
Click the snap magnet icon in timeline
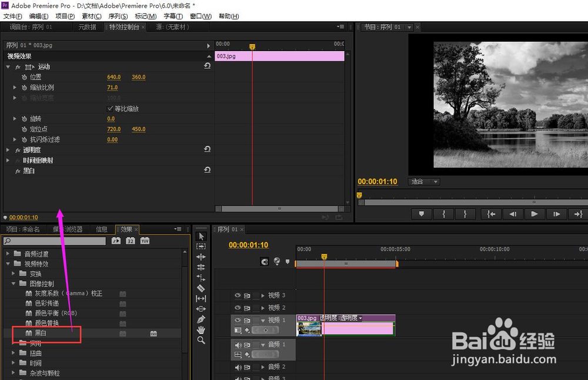(265, 261)
